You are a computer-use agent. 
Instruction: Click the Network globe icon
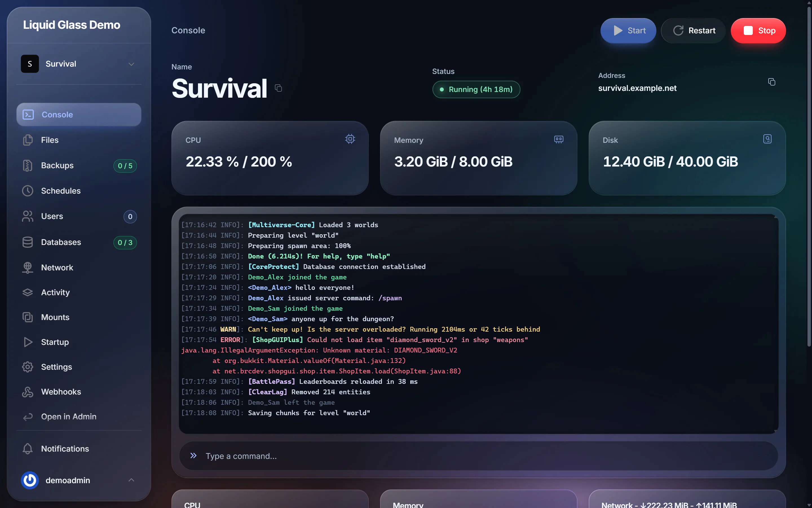coord(28,268)
